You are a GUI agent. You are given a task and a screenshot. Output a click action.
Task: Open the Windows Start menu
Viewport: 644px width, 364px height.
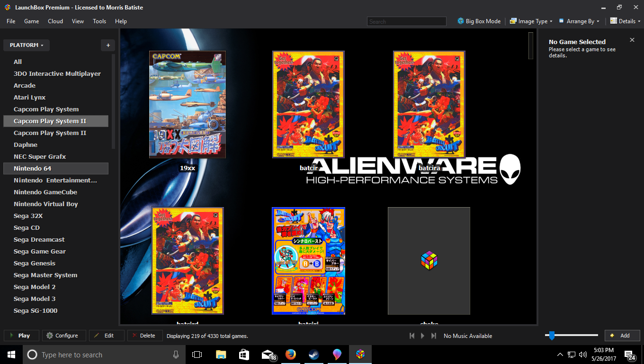[x=11, y=355]
